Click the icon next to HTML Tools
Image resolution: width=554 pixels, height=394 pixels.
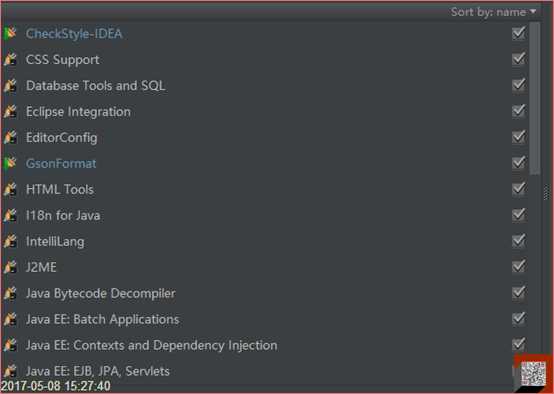(10, 189)
